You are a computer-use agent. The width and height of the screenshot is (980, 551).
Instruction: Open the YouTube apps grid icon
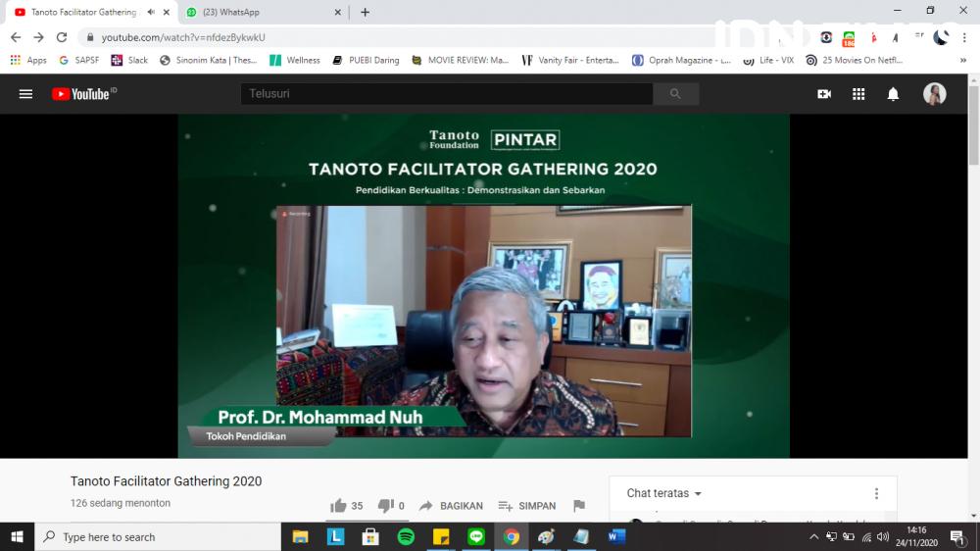pyautogui.click(x=858, y=94)
